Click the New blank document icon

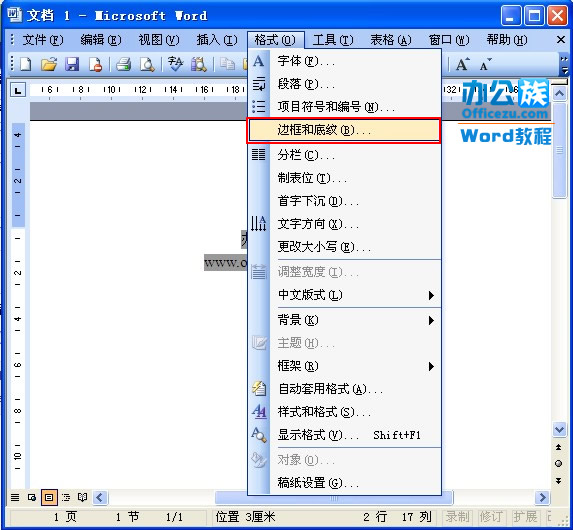(x=26, y=64)
